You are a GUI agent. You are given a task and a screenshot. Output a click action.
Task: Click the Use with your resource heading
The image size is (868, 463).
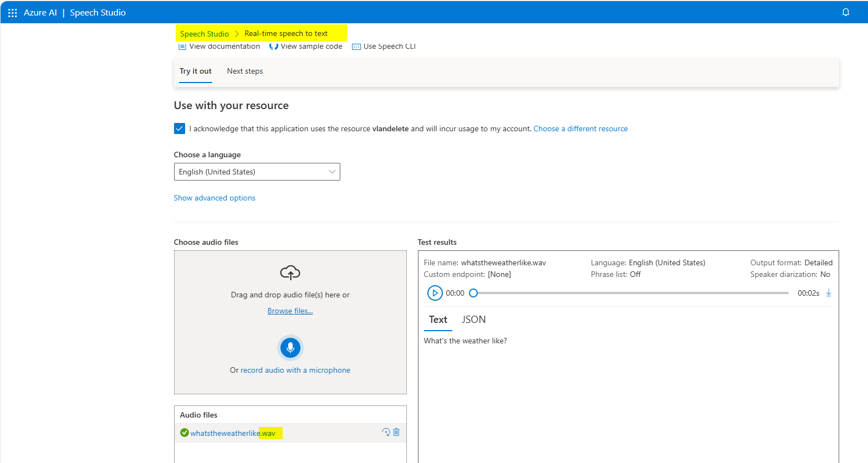231,105
